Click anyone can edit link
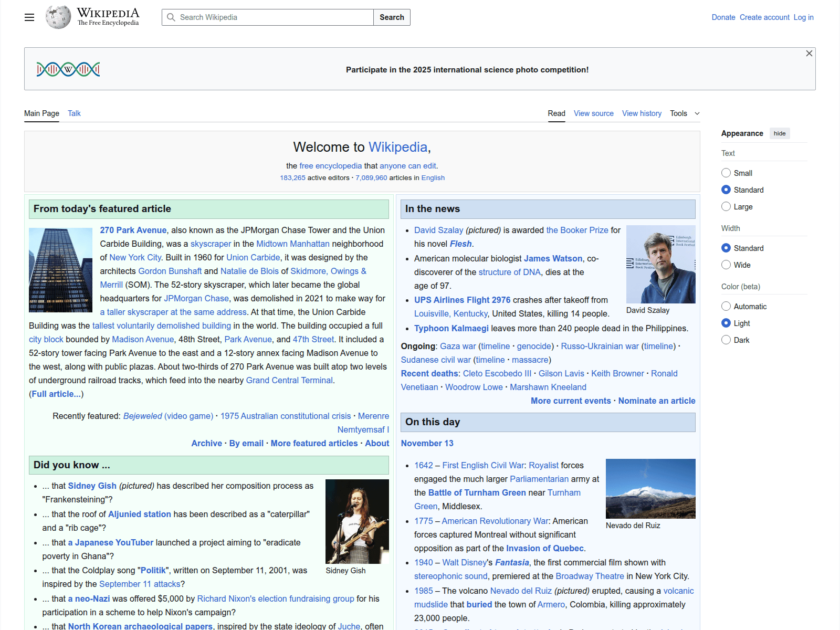Viewport: 840px width, 630px height. (x=408, y=166)
